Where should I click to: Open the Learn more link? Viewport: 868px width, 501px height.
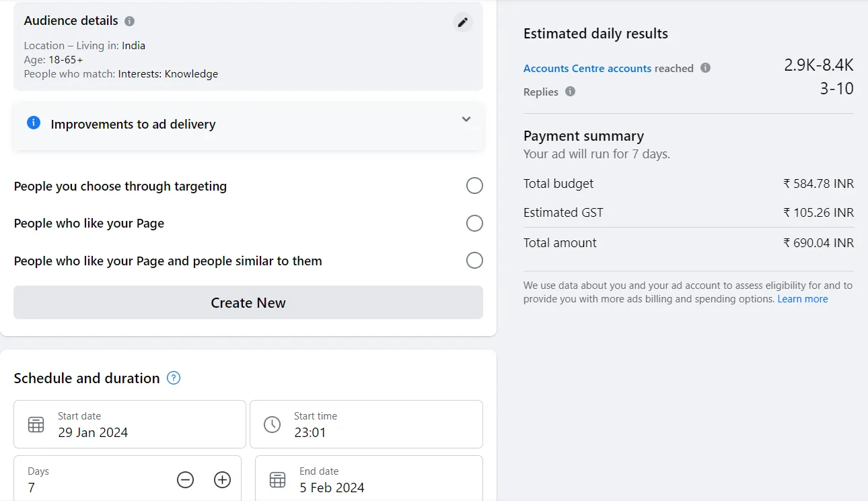pos(802,298)
